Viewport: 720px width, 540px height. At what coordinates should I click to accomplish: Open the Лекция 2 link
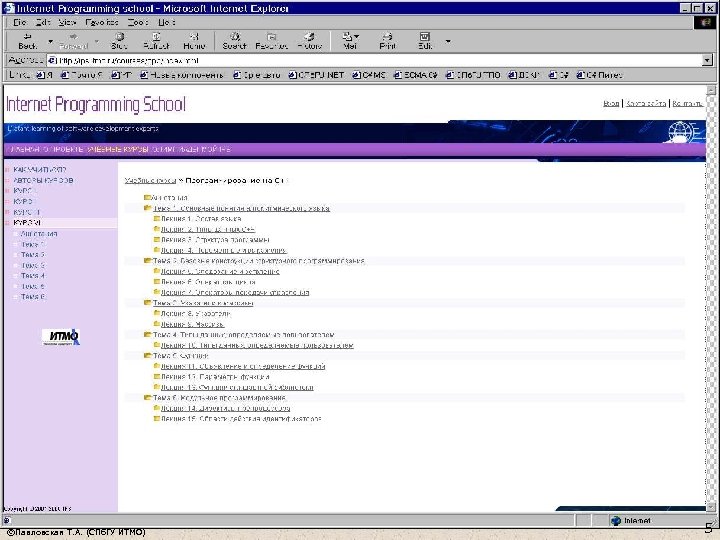[208, 229]
